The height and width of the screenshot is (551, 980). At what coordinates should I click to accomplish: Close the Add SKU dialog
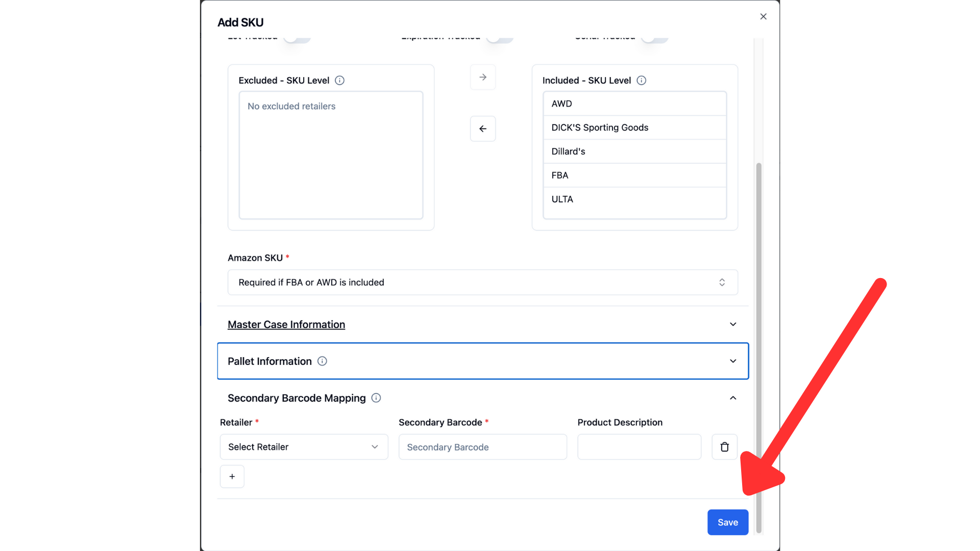pos(763,17)
